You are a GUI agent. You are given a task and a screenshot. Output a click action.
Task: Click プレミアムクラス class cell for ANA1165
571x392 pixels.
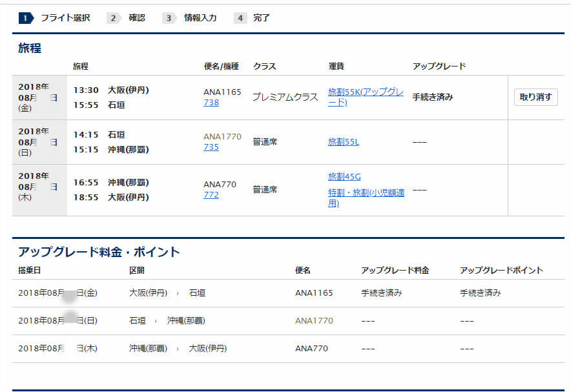285,97
